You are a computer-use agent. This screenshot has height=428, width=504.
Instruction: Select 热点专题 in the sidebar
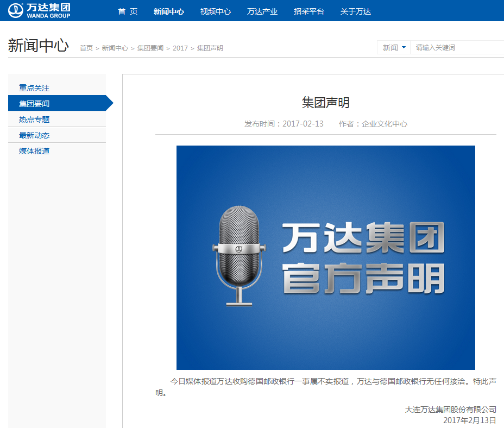pos(57,119)
